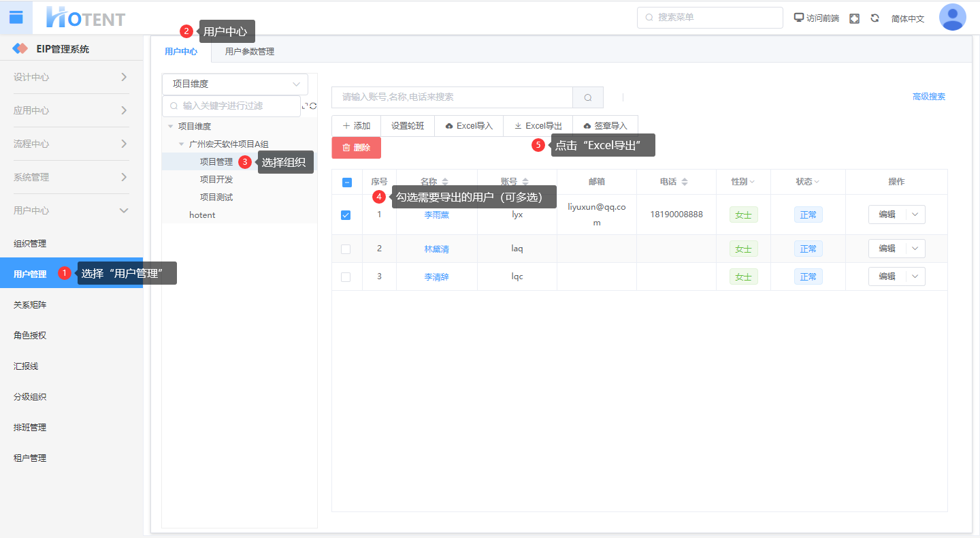Open the 高级搜索 link
980x538 pixels.
928,97
